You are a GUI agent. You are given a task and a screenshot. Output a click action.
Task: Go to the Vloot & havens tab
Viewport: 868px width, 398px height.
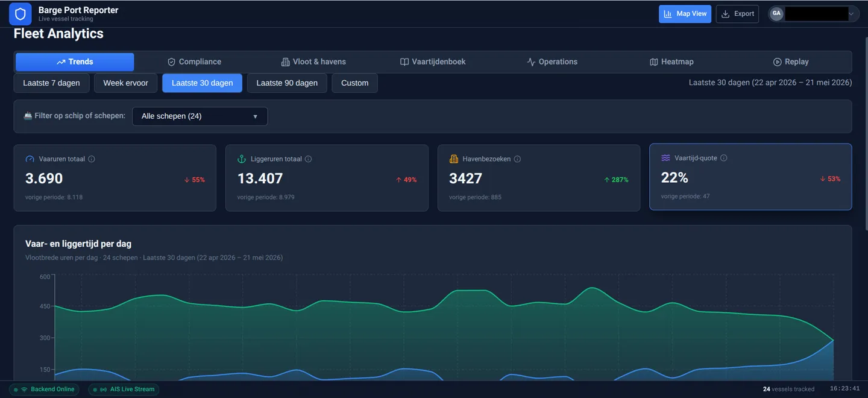click(x=313, y=62)
